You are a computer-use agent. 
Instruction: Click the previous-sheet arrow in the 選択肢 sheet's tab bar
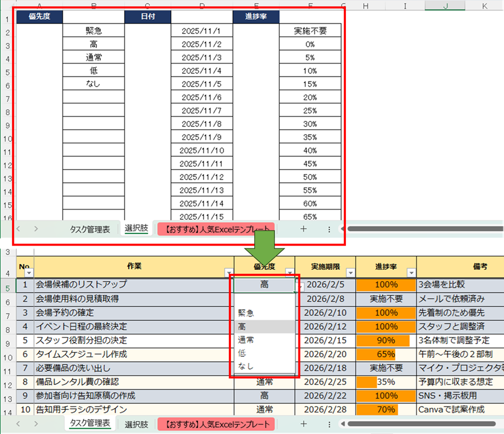pyautogui.click(x=19, y=229)
